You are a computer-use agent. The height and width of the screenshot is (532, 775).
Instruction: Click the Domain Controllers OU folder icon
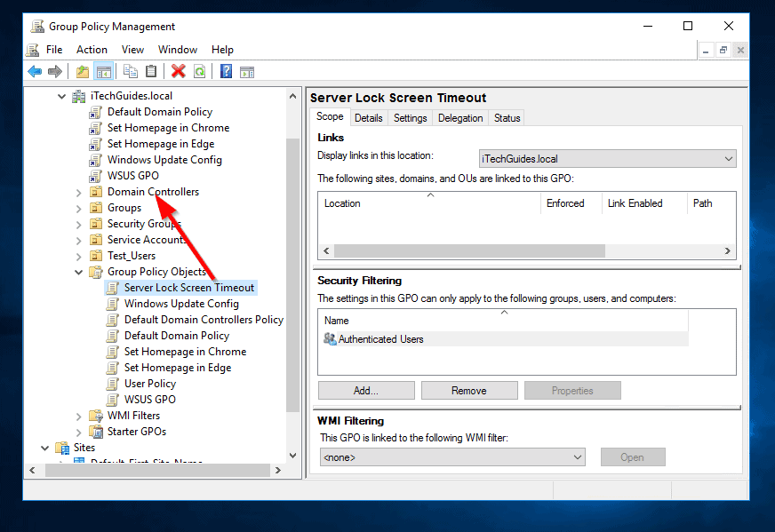coord(96,192)
